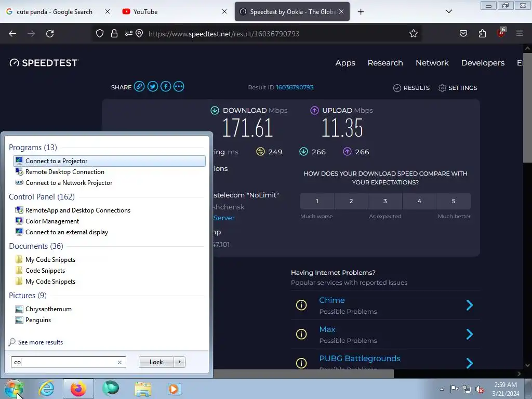Copy the share link icon
532x399 pixels.
click(x=139, y=87)
